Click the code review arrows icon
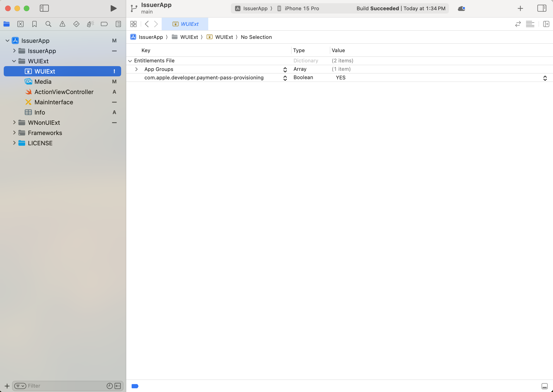The height and width of the screenshot is (392, 553). pos(518,24)
